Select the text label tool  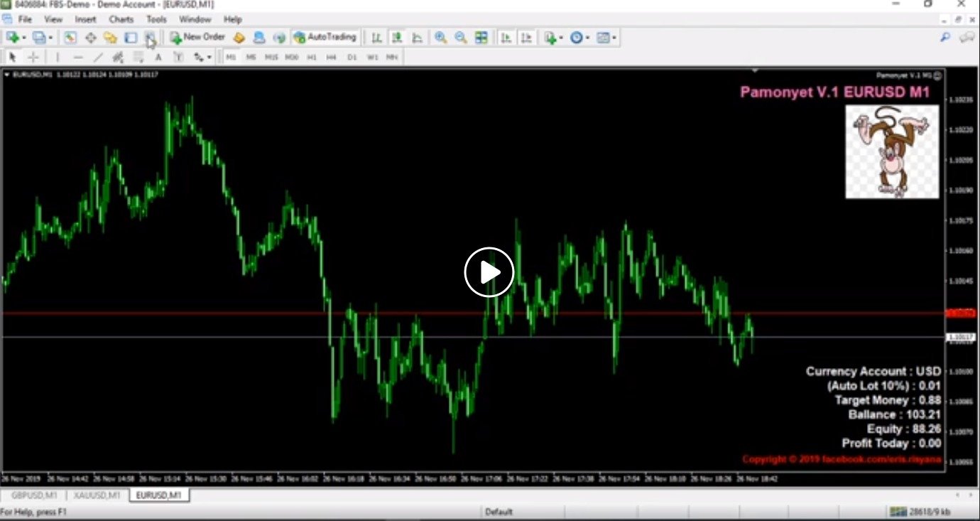(158, 58)
